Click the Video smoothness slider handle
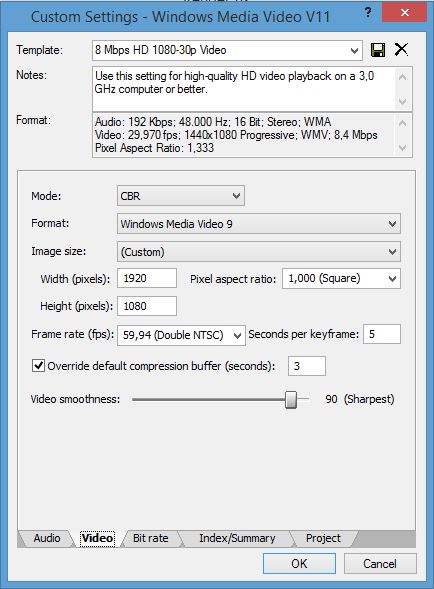 (291, 399)
